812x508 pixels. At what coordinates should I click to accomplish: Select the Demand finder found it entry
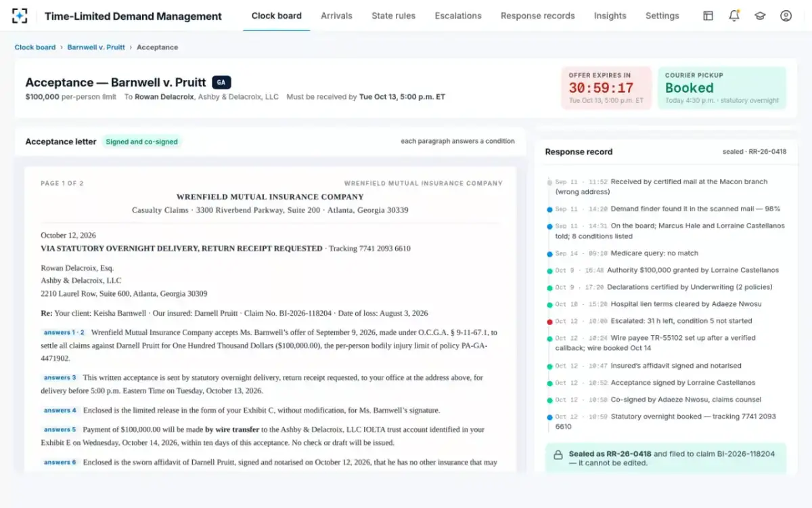click(667, 209)
